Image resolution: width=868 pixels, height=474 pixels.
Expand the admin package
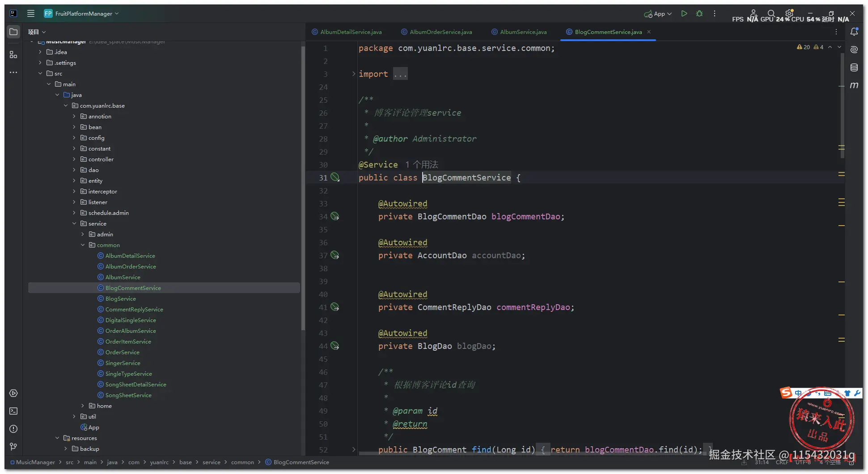tap(83, 234)
